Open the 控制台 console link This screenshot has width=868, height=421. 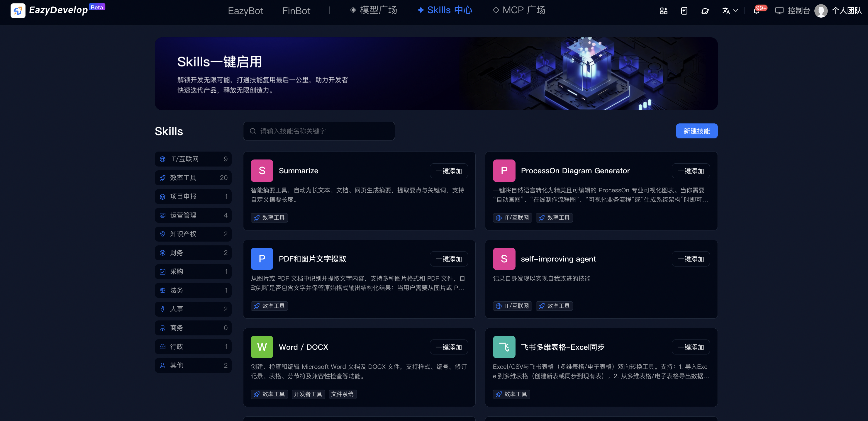[793, 11]
